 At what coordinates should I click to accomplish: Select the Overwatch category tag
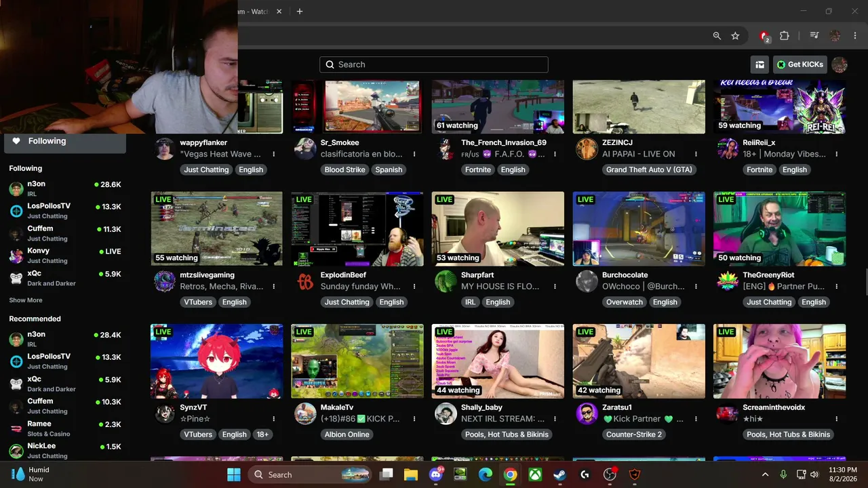pyautogui.click(x=624, y=302)
